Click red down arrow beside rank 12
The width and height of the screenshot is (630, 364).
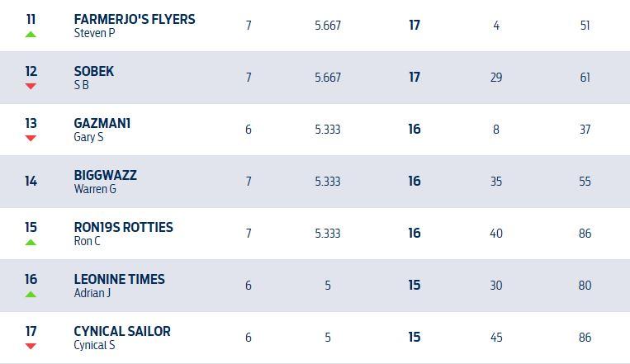pyautogui.click(x=31, y=86)
